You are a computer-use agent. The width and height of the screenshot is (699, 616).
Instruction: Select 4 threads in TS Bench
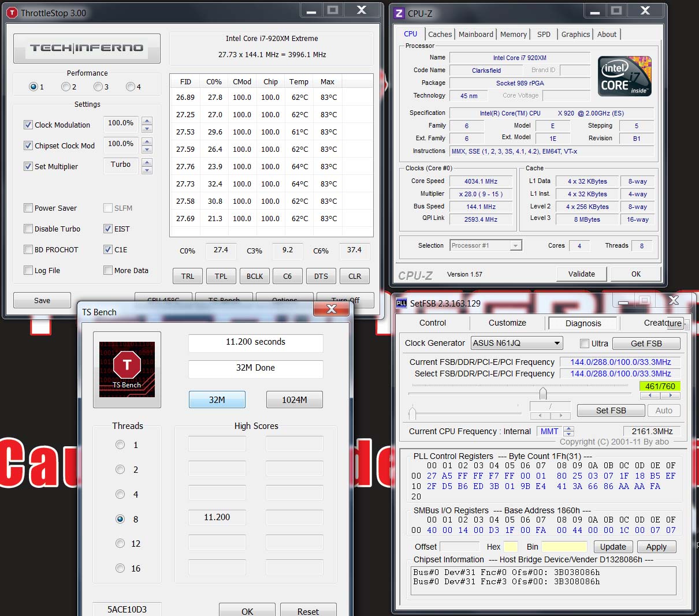tap(120, 494)
